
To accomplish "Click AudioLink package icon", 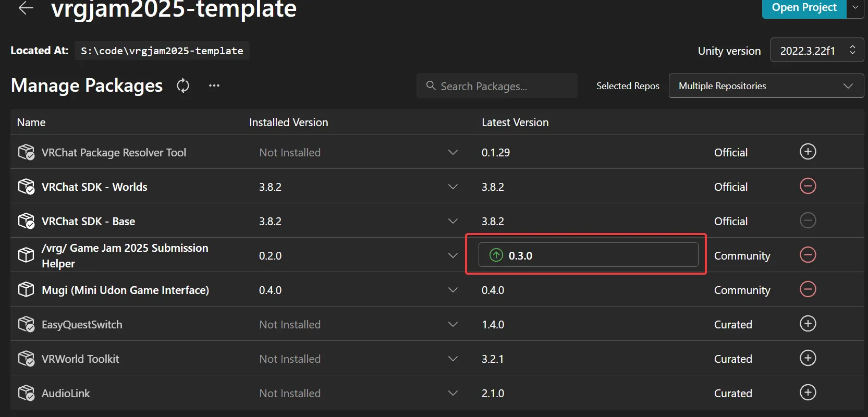I will [x=26, y=393].
